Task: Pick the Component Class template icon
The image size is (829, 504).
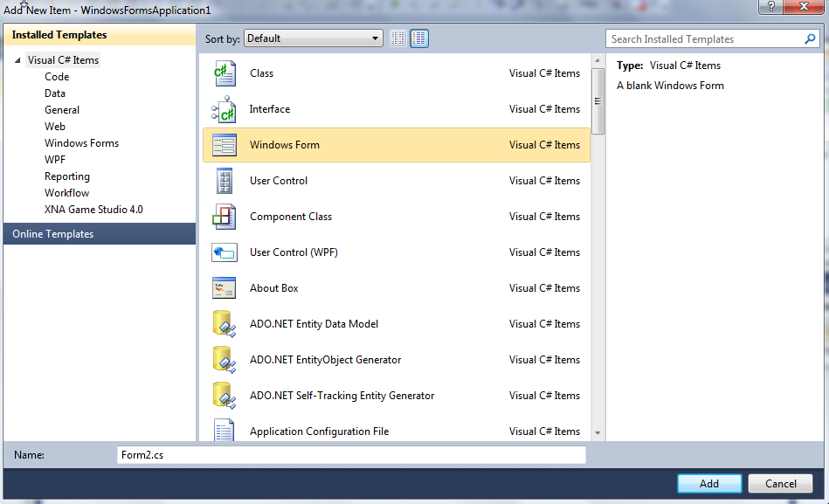Action: point(225,217)
